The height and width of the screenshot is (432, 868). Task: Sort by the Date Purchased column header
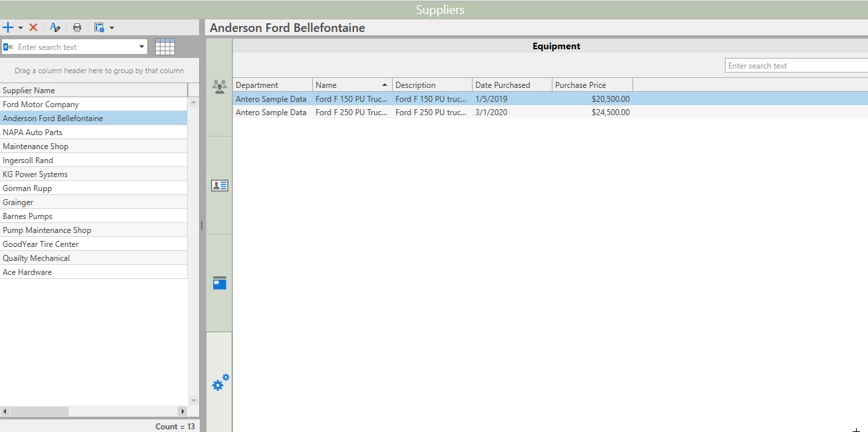tap(512, 85)
